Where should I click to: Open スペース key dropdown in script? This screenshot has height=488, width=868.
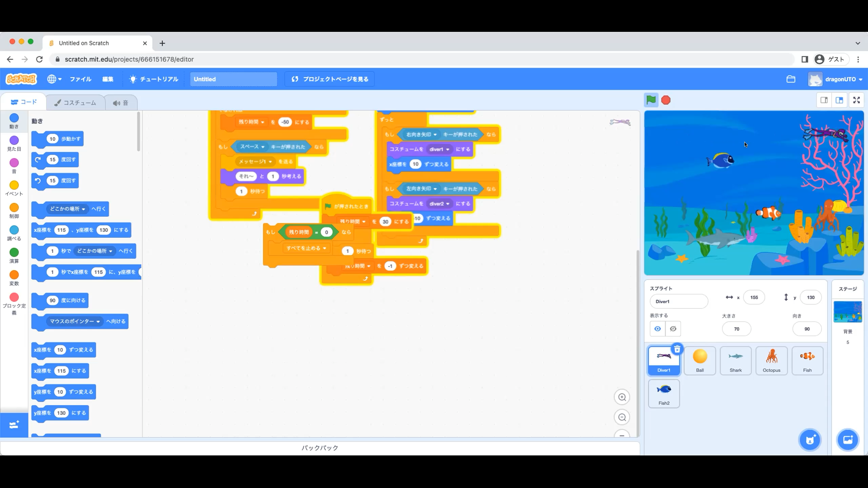pos(252,147)
